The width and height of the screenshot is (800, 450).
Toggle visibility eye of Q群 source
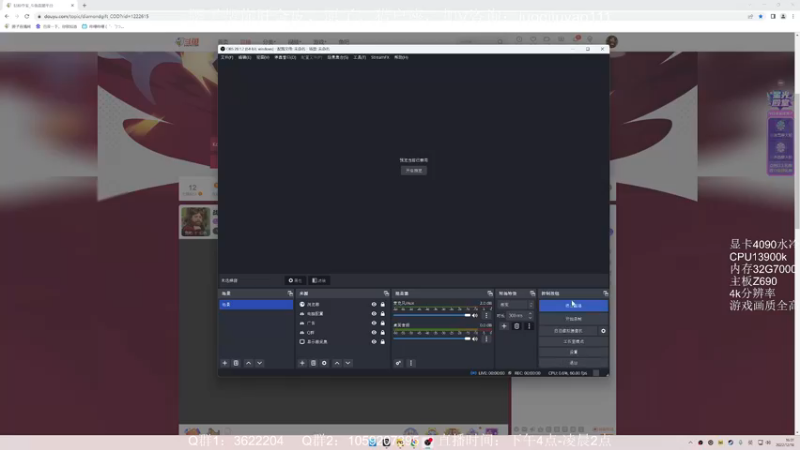(374, 333)
